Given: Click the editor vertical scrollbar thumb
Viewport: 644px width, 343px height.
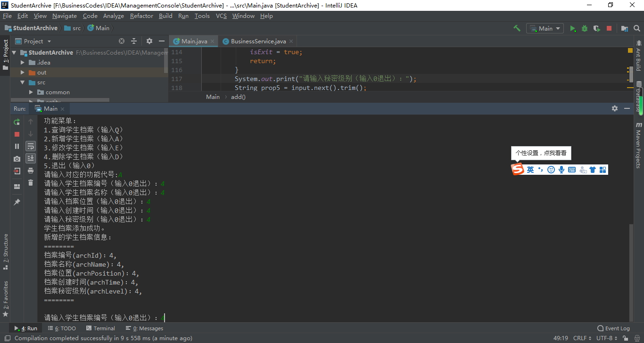Looking at the screenshot, I should click(631, 74).
